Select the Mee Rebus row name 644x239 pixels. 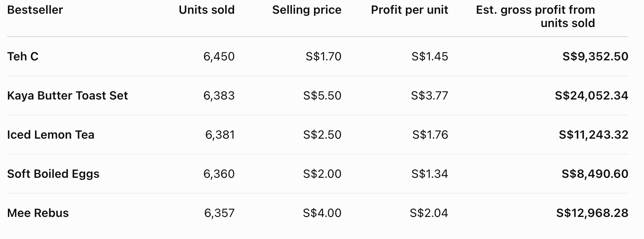pos(38,213)
